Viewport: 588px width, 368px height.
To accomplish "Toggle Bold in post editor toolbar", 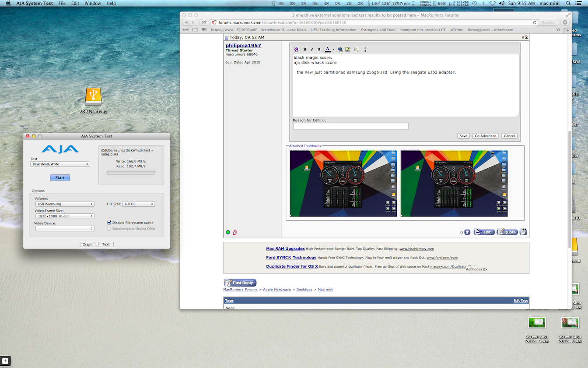I will (305, 50).
